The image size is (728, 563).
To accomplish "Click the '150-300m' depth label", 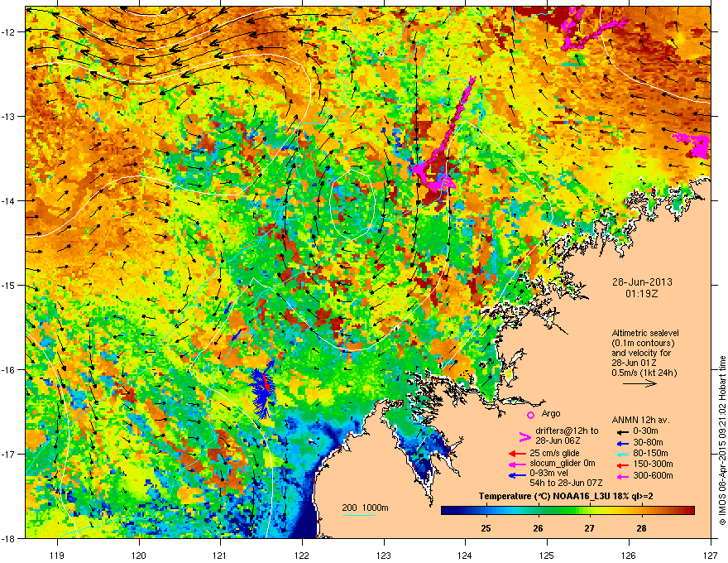I will click(x=653, y=464).
